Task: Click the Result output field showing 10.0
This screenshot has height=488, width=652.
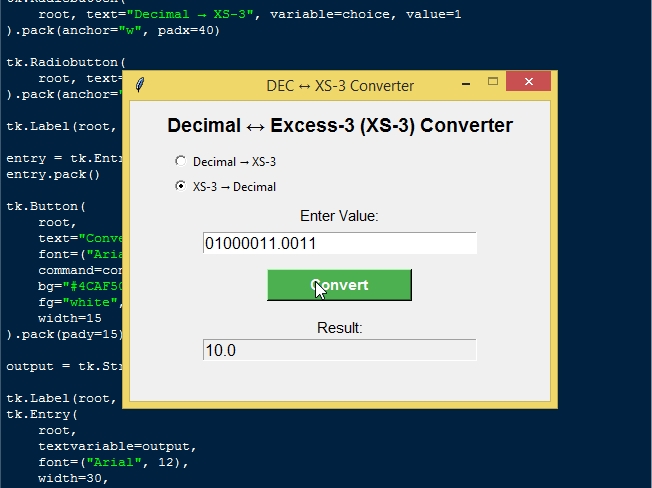Action: (339, 350)
